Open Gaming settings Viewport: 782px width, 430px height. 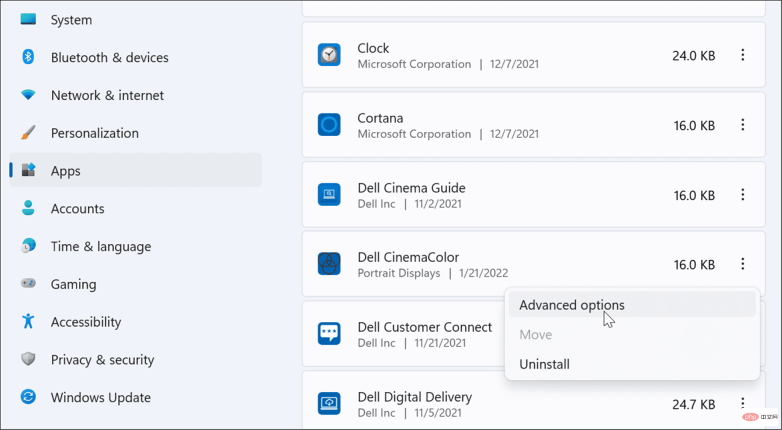tap(73, 284)
